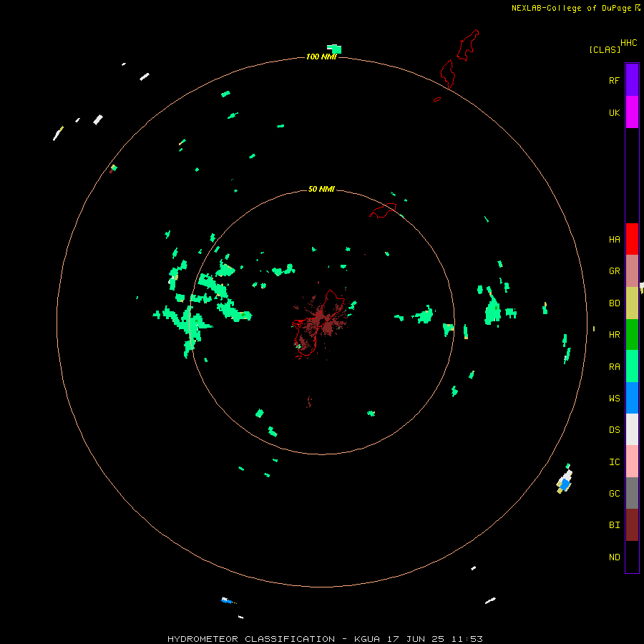The height and width of the screenshot is (644, 644).
Task: Select the dusty pink GR legend swatch
Action: coord(632,271)
